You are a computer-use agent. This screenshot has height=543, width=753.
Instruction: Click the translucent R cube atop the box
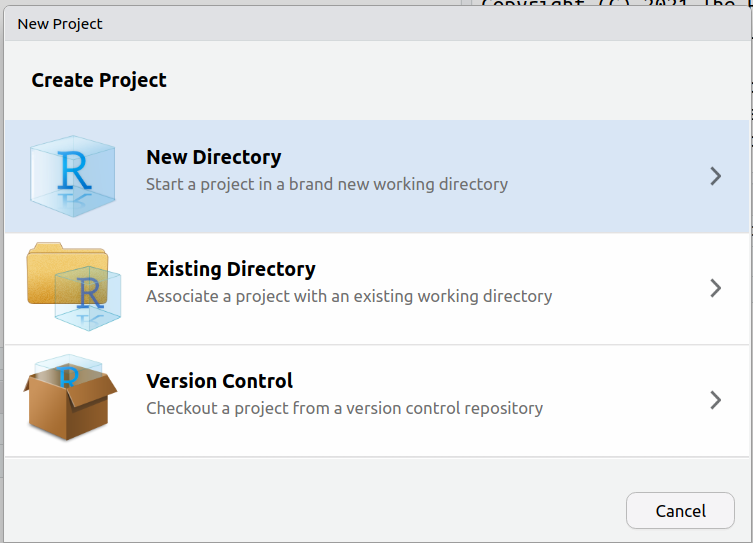(68, 370)
